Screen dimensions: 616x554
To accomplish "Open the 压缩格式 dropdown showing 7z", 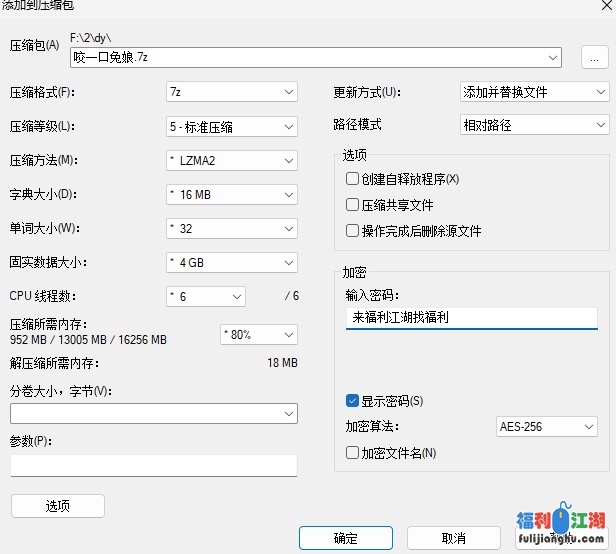I will pyautogui.click(x=231, y=92).
